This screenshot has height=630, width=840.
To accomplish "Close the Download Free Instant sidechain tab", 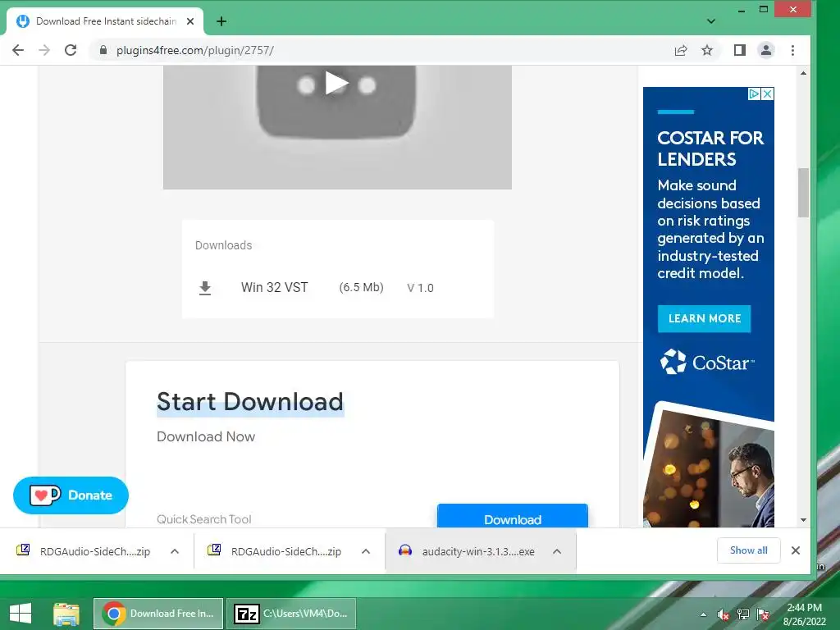I will coord(190,21).
